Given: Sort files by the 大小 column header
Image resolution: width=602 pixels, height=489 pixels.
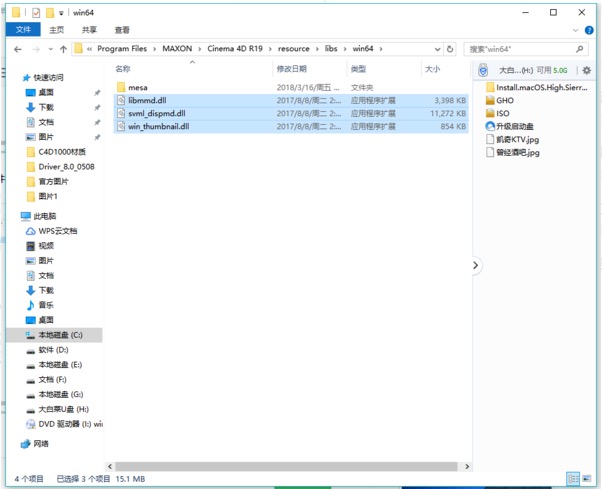Looking at the screenshot, I should pos(432,69).
